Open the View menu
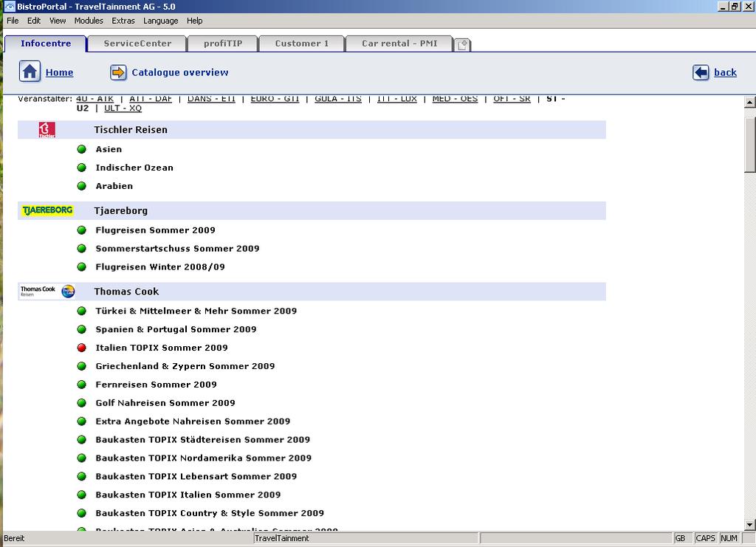This screenshot has width=756, height=547. 58,21
